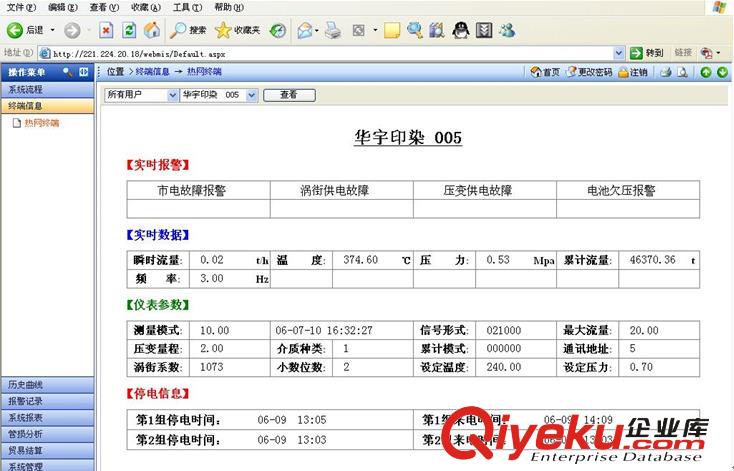Viewport: 734px width, 471px height.
Task: Open the 所有用户 user dropdown
Action: pyautogui.click(x=141, y=95)
